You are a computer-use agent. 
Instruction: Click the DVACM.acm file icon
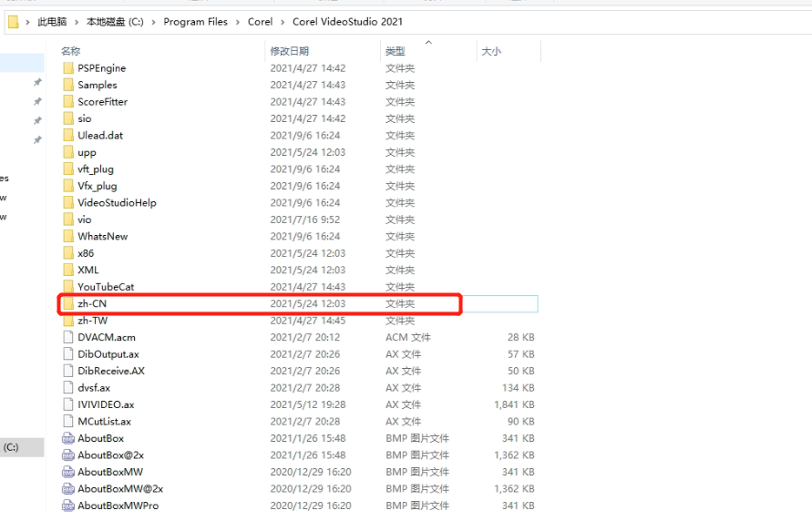coord(68,338)
